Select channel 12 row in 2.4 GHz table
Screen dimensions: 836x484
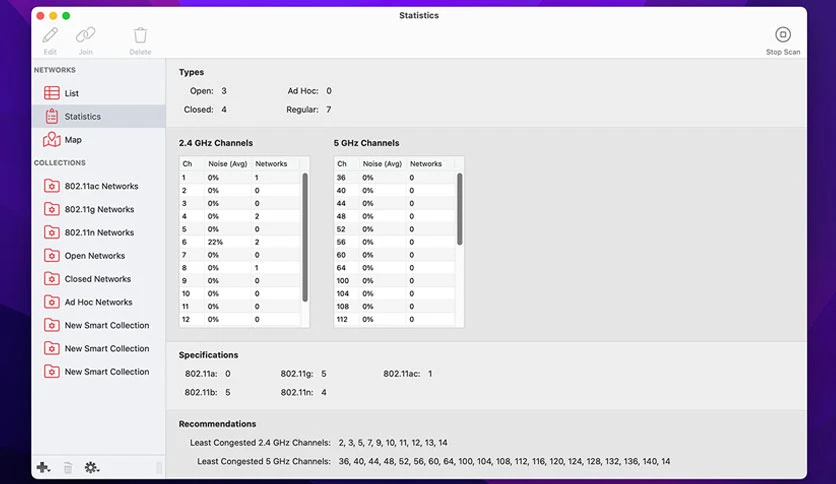pyautogui.click(x=240, y=319)
